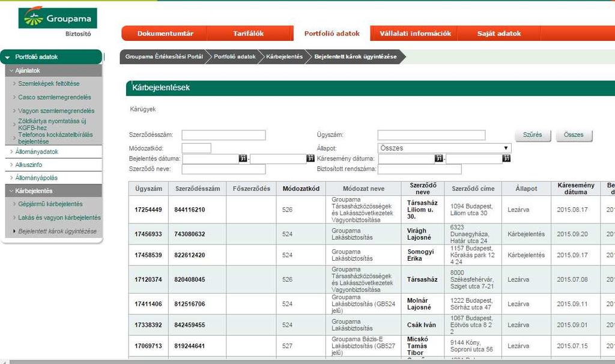
Task: Click contract number 743080632
Action: (x=190, y=234)
